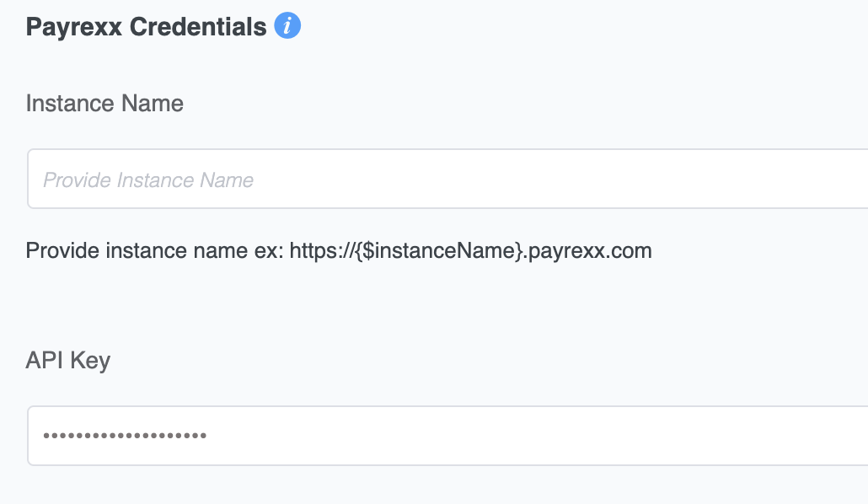Image resolution: width=868 pixels, height=504 pixels.
Task: Click the italic Provide Instance Name placeholder
Action: coord(148,180)
